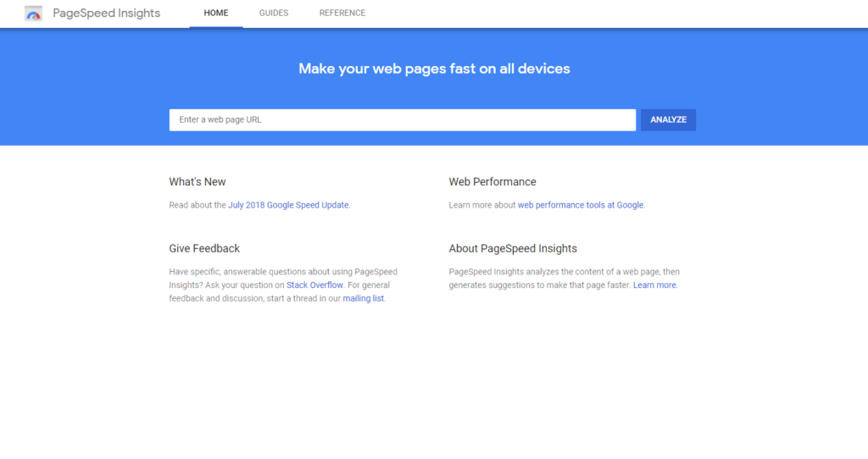Click the Make your web pages fast headline
The height and width of the screenshot is (459, 868).
pos(434,69)
